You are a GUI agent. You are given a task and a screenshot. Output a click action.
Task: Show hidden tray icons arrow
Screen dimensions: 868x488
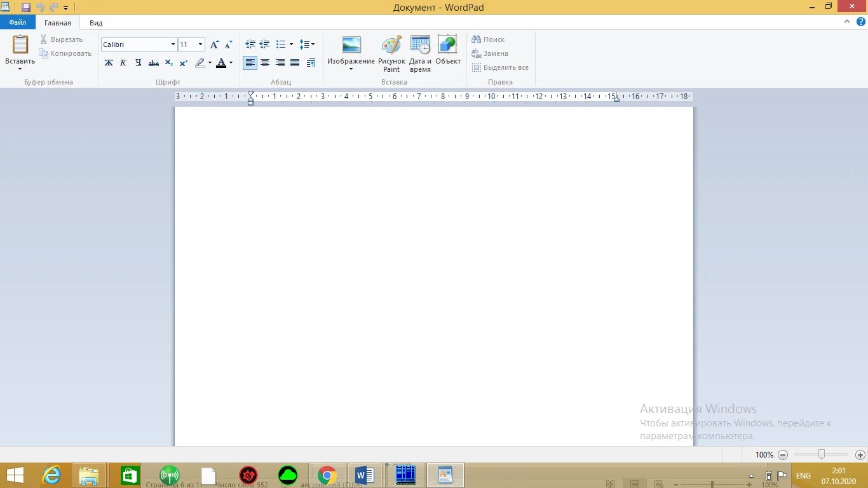click(x=752, y=475)
